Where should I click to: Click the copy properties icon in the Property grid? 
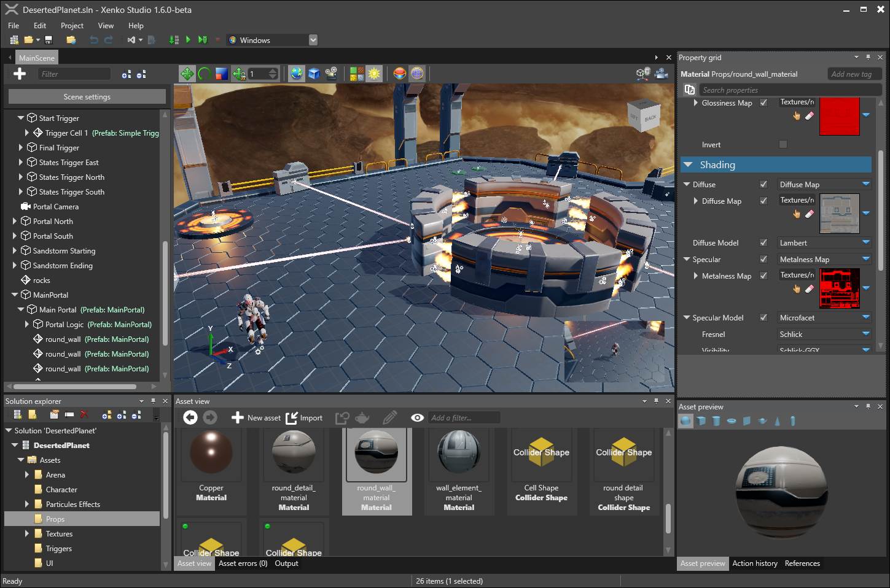pyautogui.click(x=689, y=89)
